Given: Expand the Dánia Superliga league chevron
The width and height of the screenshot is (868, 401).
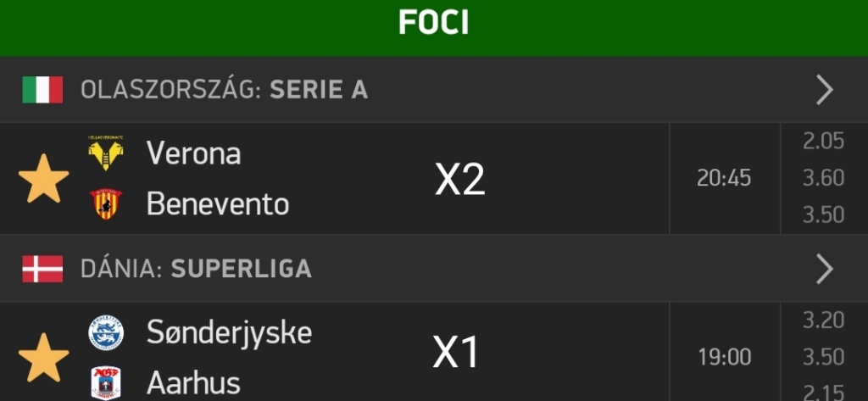Looking at the screenshot, I should [x=824, y=269].
